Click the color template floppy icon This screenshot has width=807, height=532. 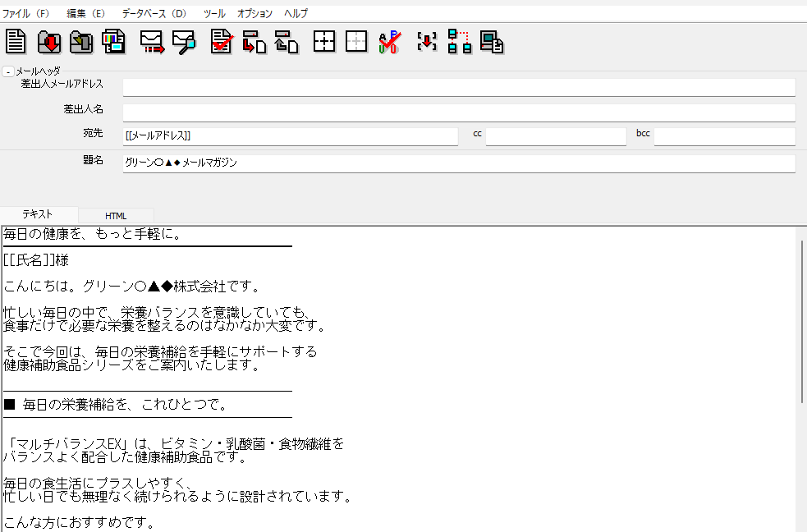[114, 42]
